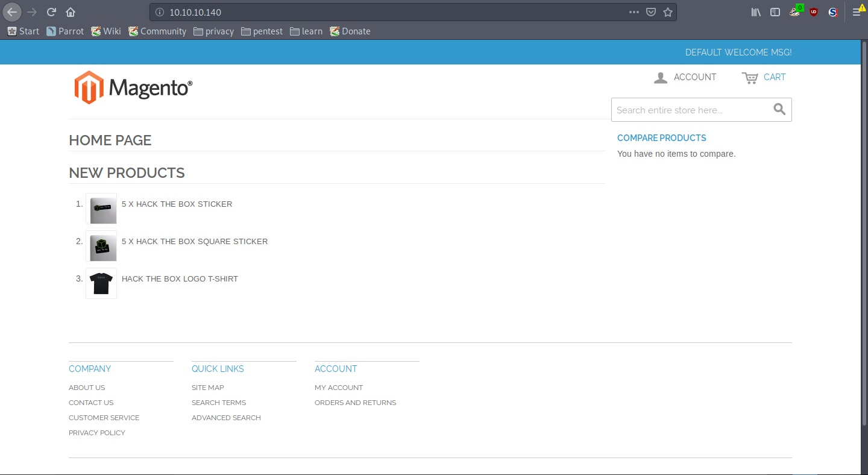Open the Wiki bookmark
This screenshot has height=475, width=868.
(x=105, y=31)
